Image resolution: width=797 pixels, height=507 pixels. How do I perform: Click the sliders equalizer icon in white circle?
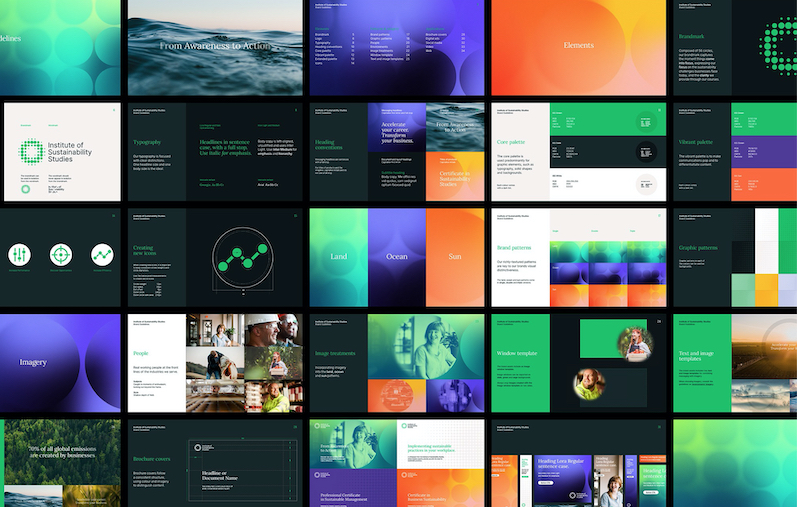22,255
